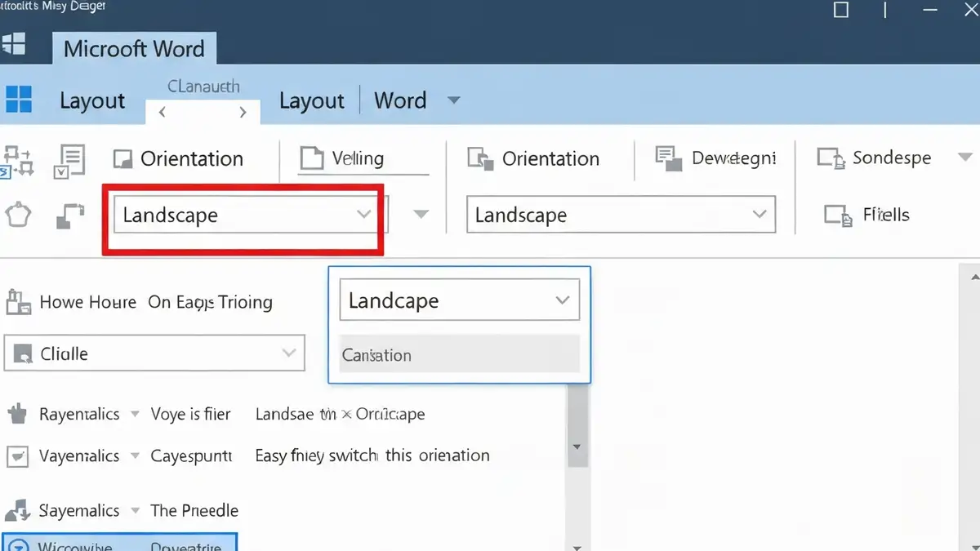980x551 pixels.
Task: Click the pot-shaped icon in the second toolbar row
Action: click(x=18, y=216)
